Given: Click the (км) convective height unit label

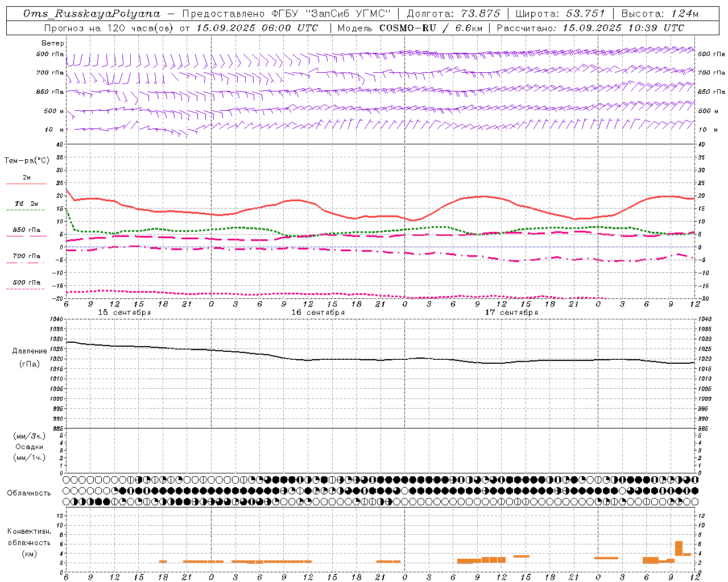Looking at the screenshot, I should click(x=30, y=553).
